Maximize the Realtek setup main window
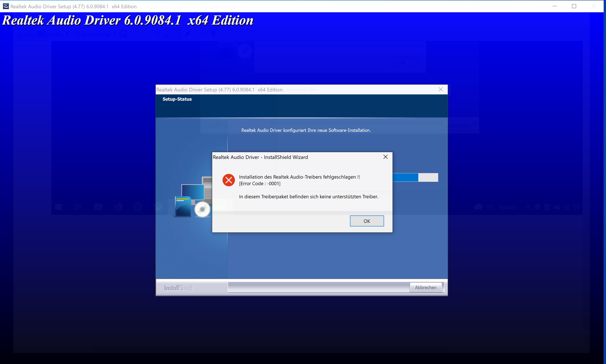 [574, 6]
